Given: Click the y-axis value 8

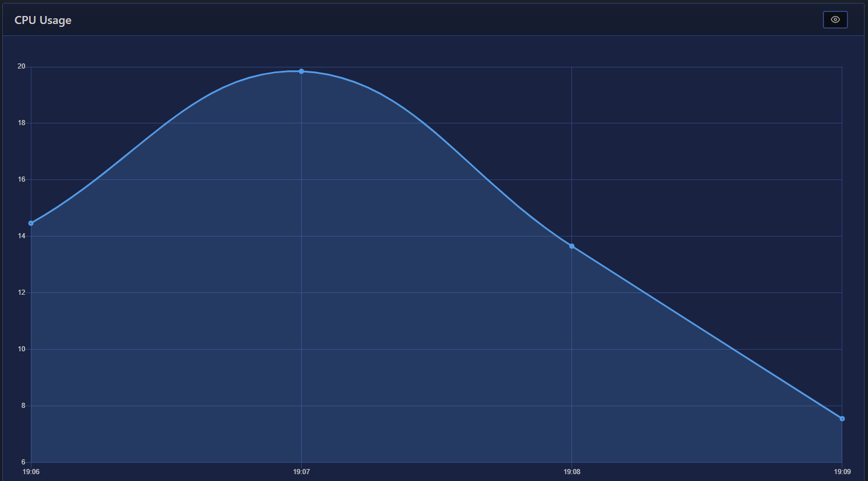Looking at the screenshot, I should point(23,406).
